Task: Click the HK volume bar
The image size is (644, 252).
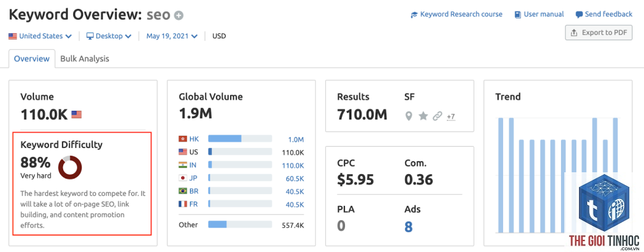Action: pos(240,139)
